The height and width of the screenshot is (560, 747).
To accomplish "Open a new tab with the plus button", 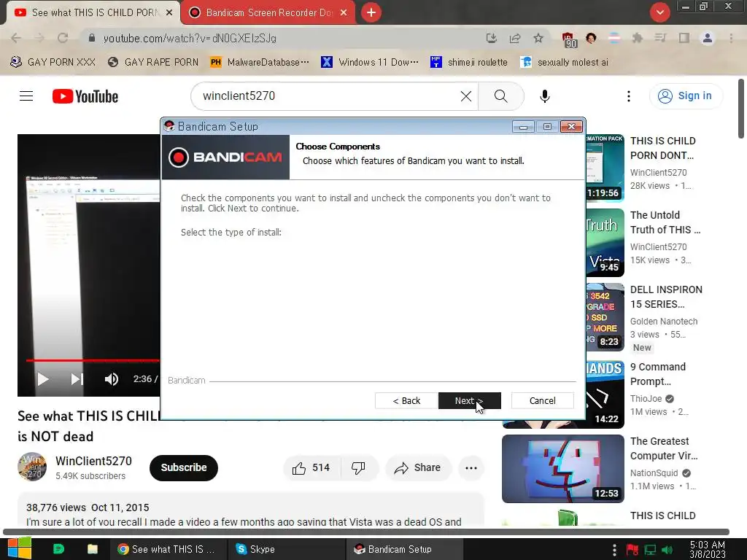I will (371, 12).
